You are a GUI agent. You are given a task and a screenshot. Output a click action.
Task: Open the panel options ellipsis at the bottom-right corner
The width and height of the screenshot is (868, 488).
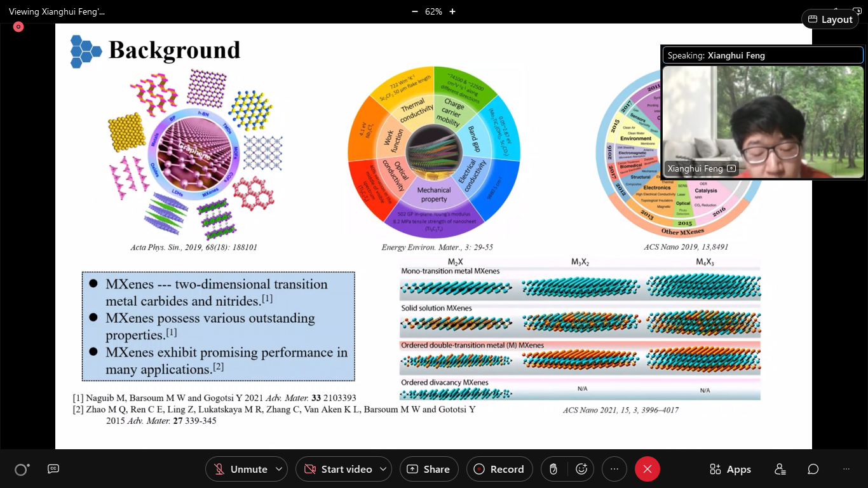click(x=846, y=469)
